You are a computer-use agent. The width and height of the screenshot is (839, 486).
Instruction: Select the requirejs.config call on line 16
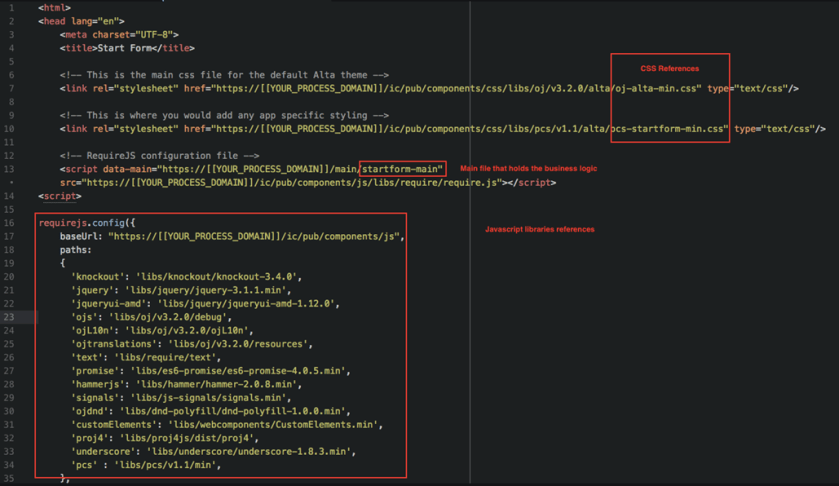click(x=85, y=223)
